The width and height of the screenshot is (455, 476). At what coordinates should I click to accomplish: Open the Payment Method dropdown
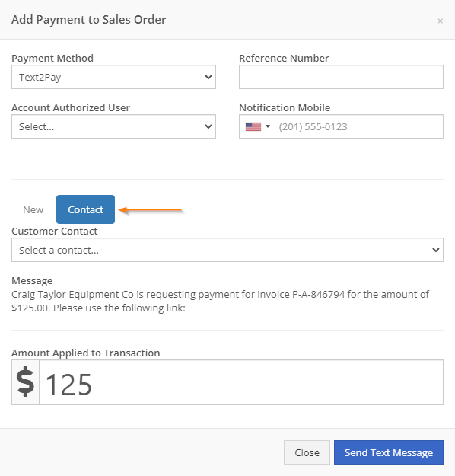coord(114,77)
